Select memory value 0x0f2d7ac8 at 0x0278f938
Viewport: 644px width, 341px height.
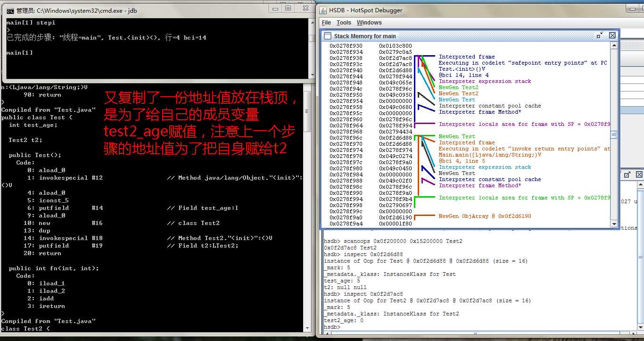coord(396,58)
